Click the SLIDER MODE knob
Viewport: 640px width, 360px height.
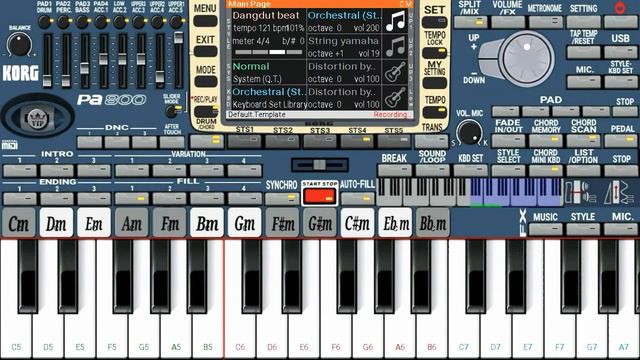tap(171, 111)
